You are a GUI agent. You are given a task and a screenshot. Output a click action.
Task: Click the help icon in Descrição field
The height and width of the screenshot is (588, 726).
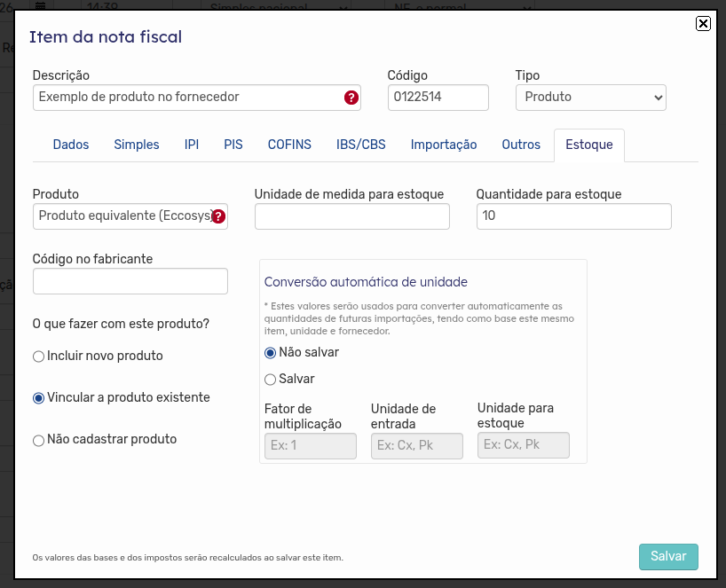(x=351, y=98)
